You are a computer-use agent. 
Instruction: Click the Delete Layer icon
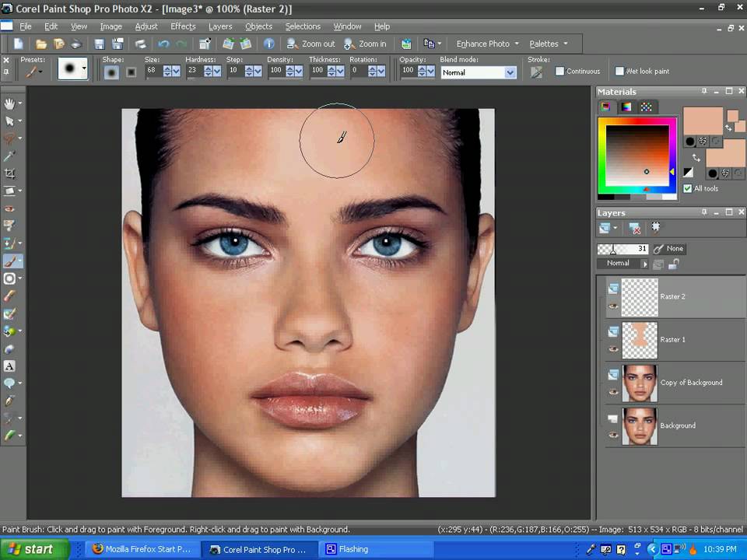coord(635,228)
